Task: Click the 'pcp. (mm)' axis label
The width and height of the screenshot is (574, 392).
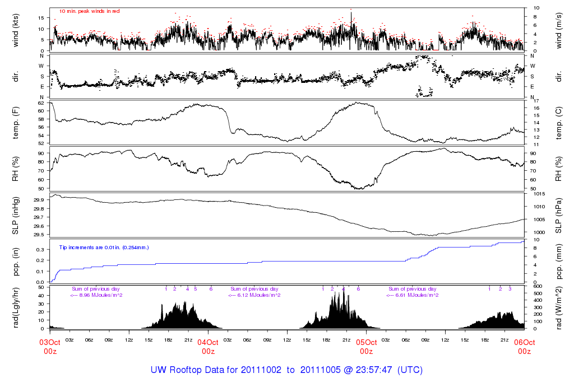Action: [559, 261]
